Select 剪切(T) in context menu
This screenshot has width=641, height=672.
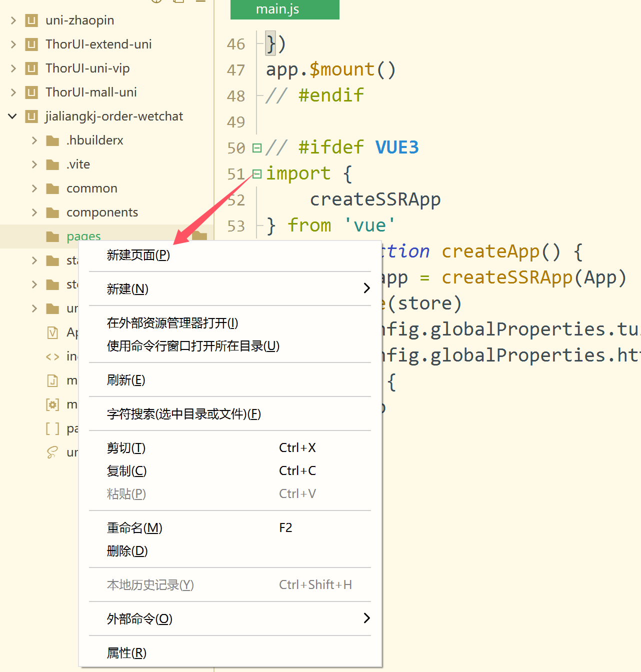tap(230, 448)
